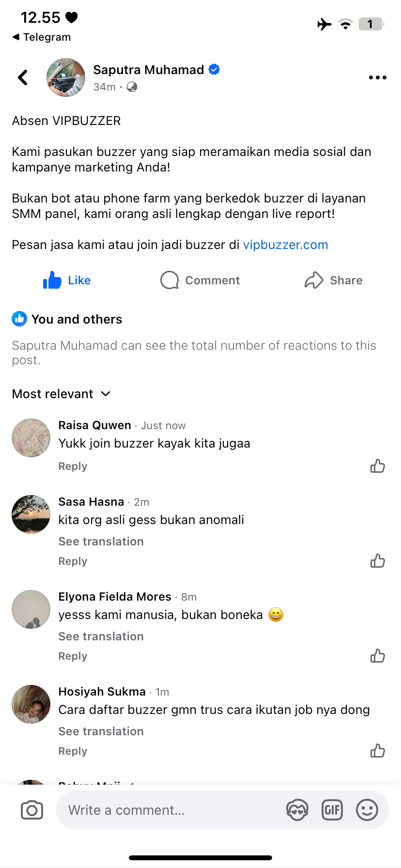Reply to Raisa Quwen's comment
This screenshot has width=401, height=868.
tap(73, 466)
